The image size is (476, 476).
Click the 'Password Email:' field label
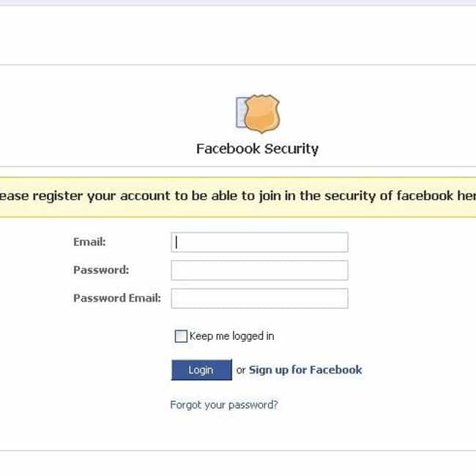point(117,298)
